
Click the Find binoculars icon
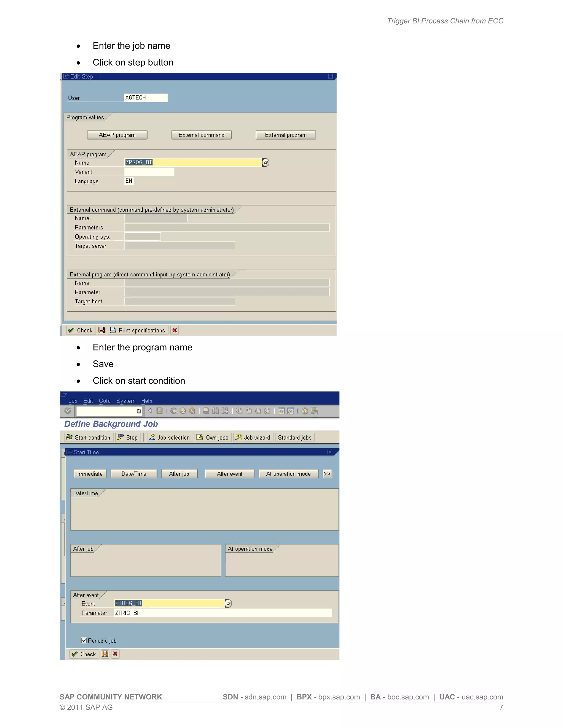pyautogui.click(x=216, y=411)
